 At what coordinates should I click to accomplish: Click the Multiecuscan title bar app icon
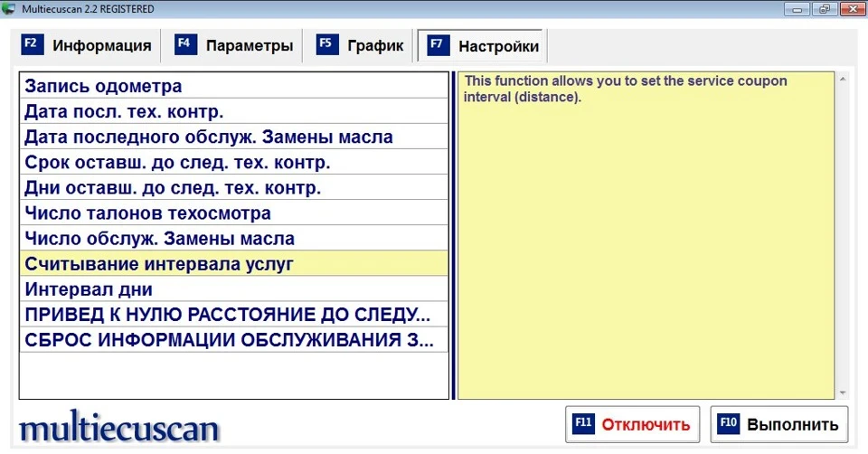[x=9, y=8]
